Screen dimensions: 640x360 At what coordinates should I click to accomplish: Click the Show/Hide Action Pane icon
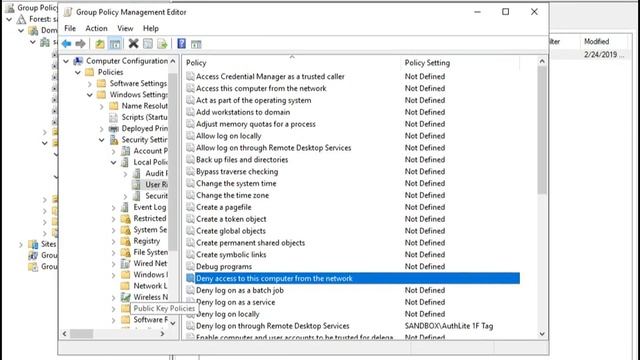tap(196, 44)
